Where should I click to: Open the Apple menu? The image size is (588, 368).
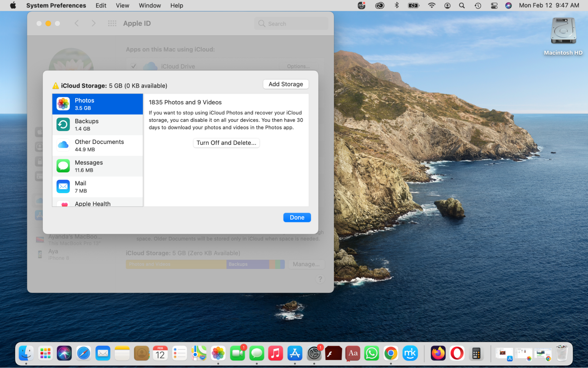click(13, 5)
